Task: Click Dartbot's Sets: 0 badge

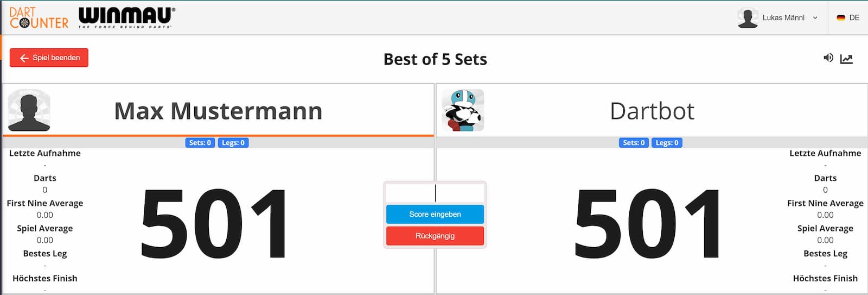Action: click(634, 143)
